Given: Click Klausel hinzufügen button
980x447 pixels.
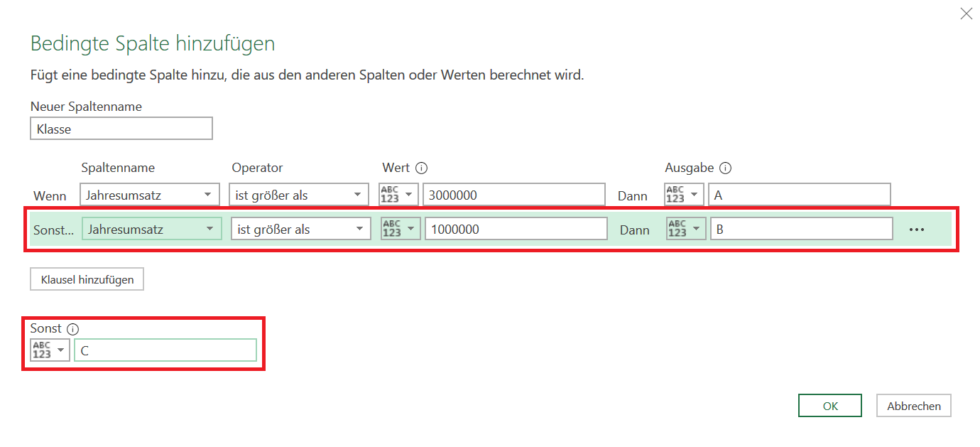Looking at the screenshot, I should pyautogui.click(x=87, y=279).
